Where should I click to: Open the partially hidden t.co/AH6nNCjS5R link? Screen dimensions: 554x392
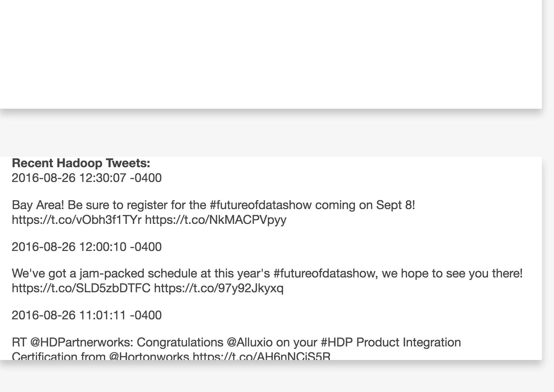click(x=261, y=356)
